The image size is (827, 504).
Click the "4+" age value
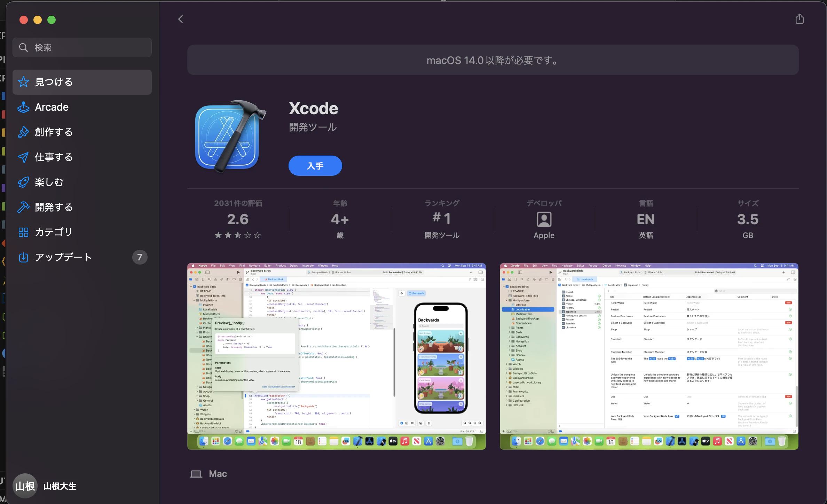pyautogui.click(x=340, y=219)
